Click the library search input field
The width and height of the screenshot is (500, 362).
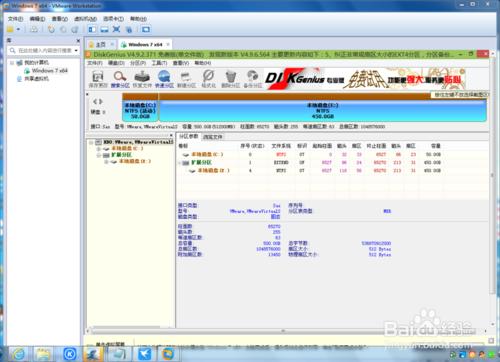pyautogui.click(x=44, y=51)
